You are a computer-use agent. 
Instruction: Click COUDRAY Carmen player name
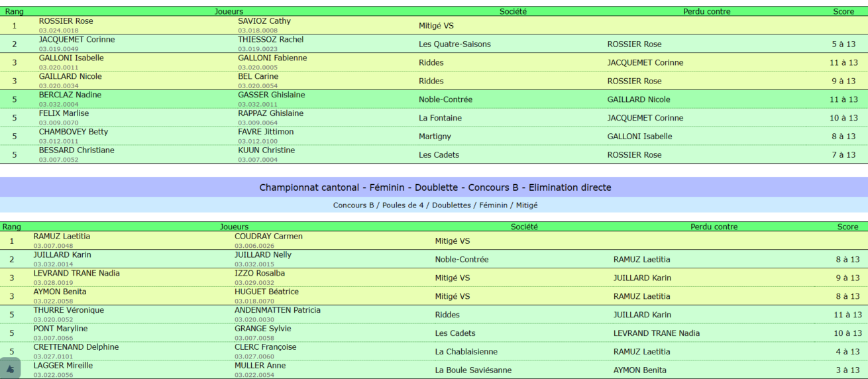pyautogui.click(x=268, y=237)
